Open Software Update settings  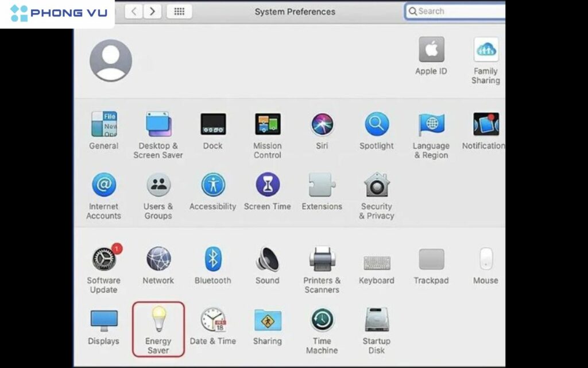(104, 259)
